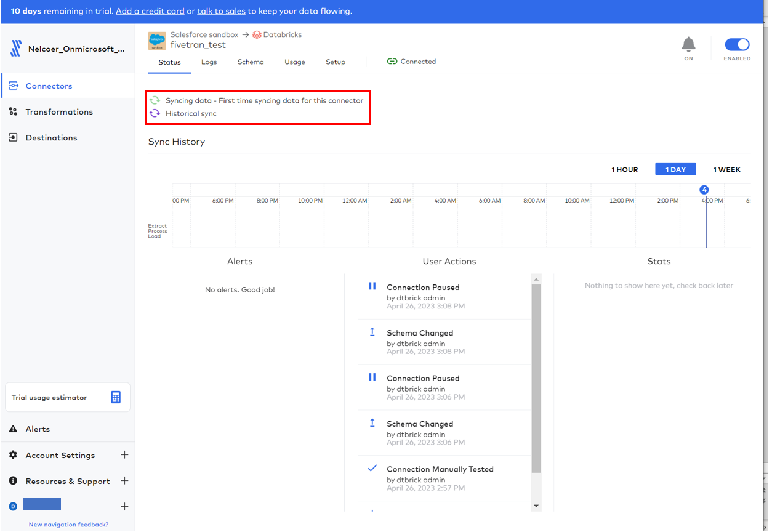Click the Historical sync purple icon
Viewport: 772px width, 532px height.
[155, 113]
